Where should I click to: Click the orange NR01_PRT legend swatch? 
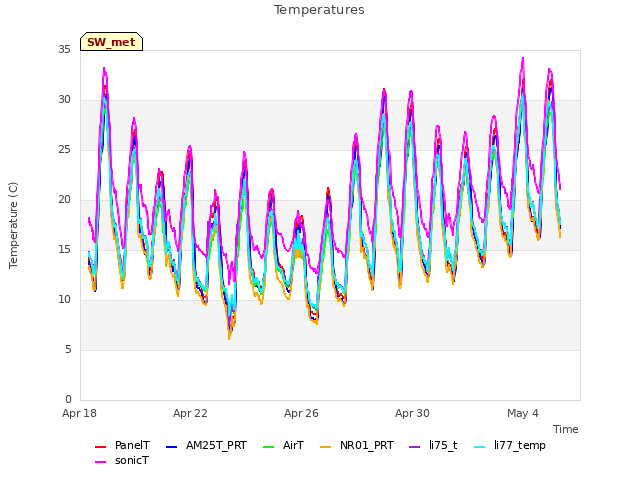326,447
